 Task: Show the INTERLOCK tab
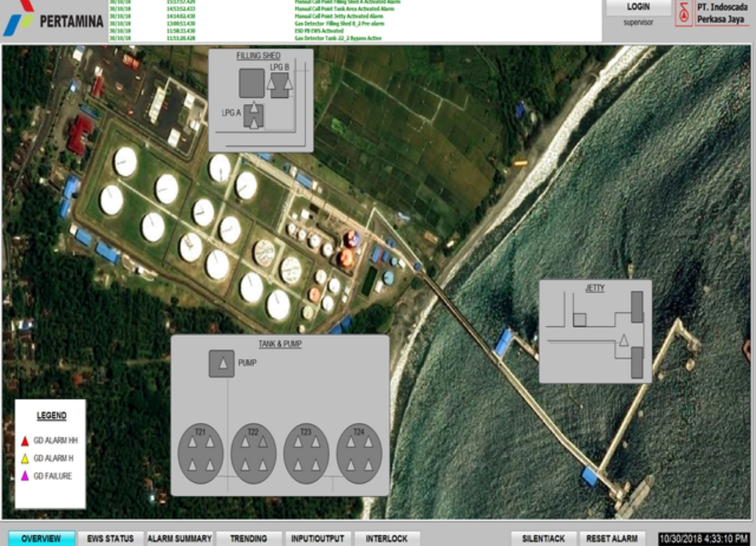(x=387, y=539)
